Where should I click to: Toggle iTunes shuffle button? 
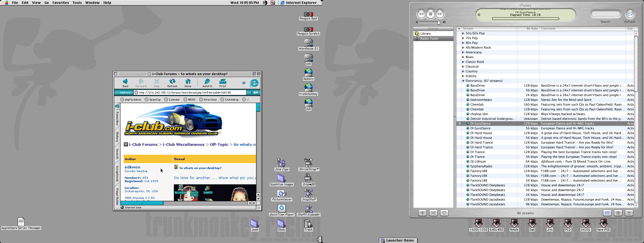tap(433, 213)
